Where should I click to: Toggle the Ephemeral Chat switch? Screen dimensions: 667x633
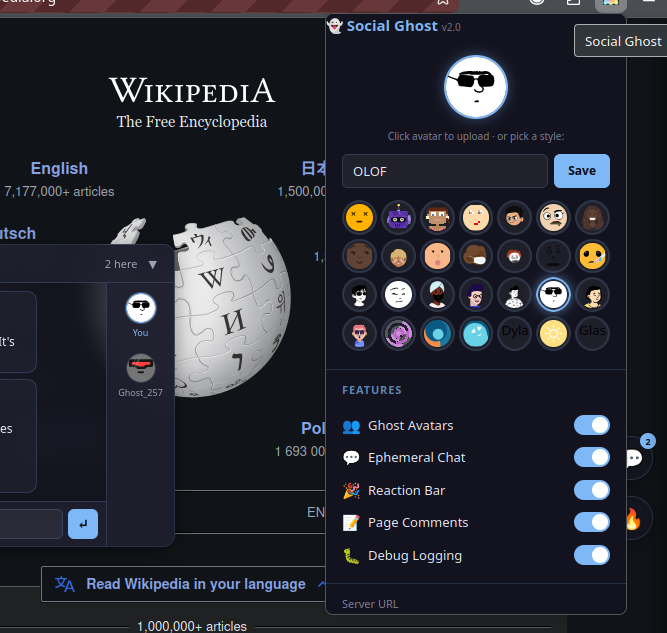point(592,457)
